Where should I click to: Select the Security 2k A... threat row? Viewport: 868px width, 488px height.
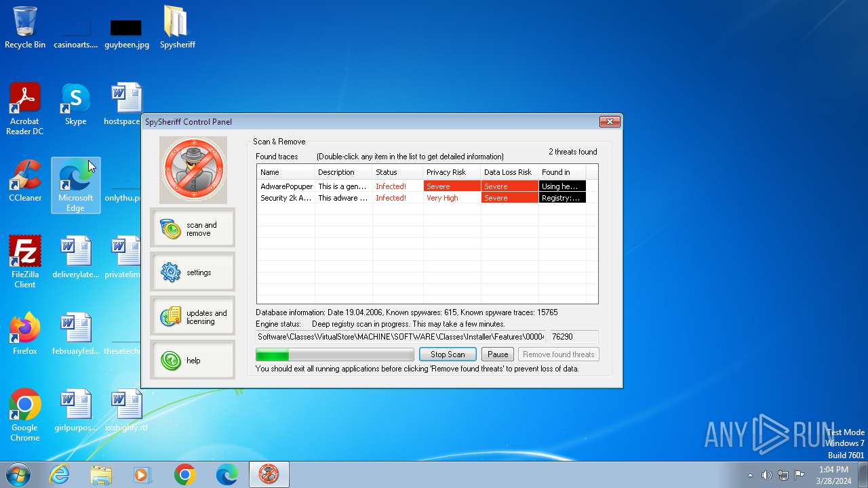tap(421, 198)
